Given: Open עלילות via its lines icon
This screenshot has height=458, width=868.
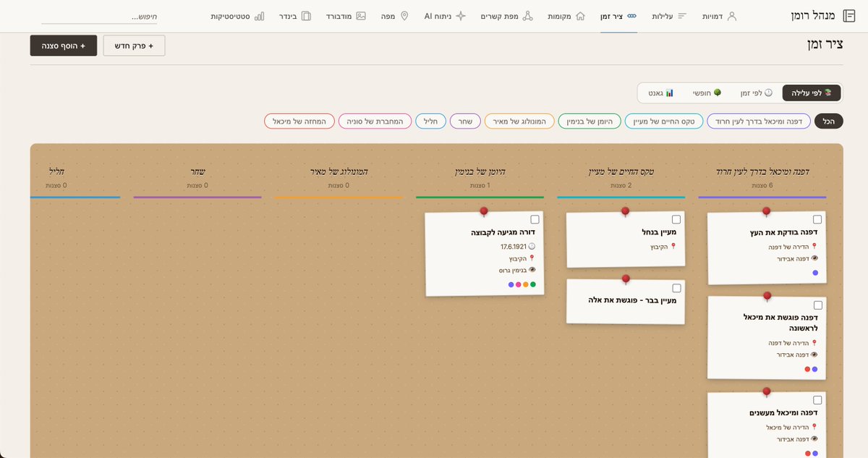Looking at the screenshot, I should pos(681,16).
